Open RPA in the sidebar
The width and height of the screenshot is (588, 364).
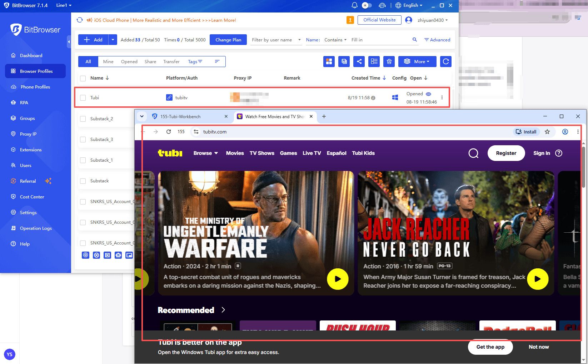[x=24, y=102]
